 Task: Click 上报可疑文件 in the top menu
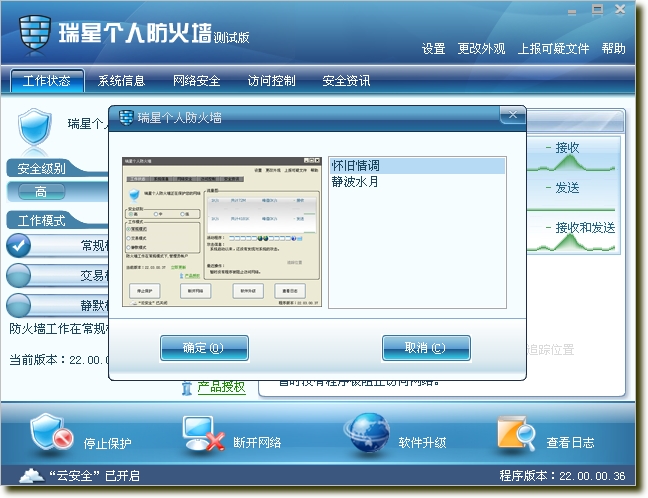(553, 49)
